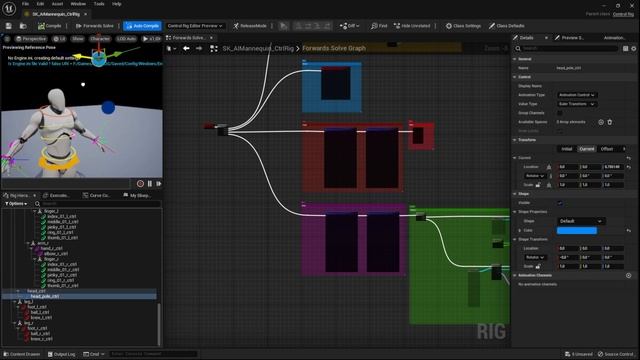Open the Output Log
The width and height of the screenshot is (640, 360).
[62, 354]
